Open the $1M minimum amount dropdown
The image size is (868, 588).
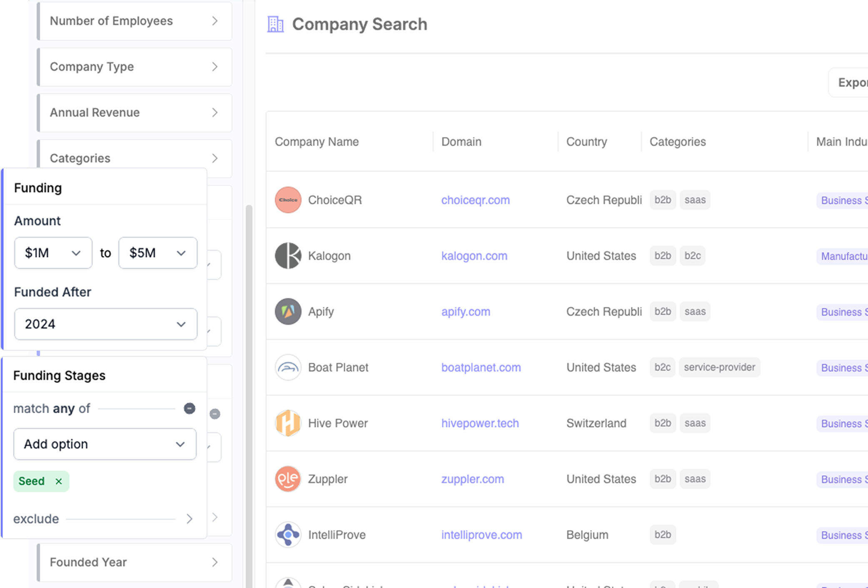click(x=53, y=253)
